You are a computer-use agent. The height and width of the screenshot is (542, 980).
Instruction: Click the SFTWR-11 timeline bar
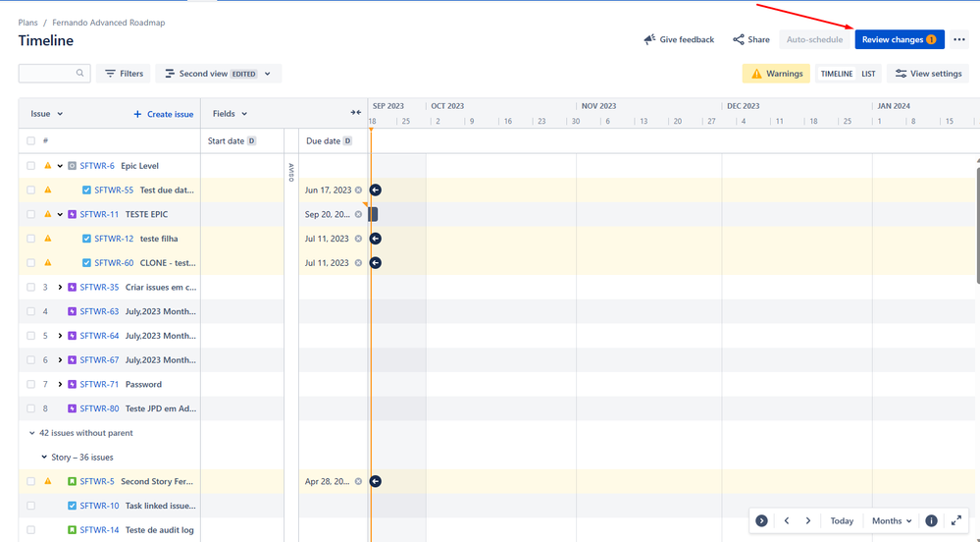click(373, 214)
